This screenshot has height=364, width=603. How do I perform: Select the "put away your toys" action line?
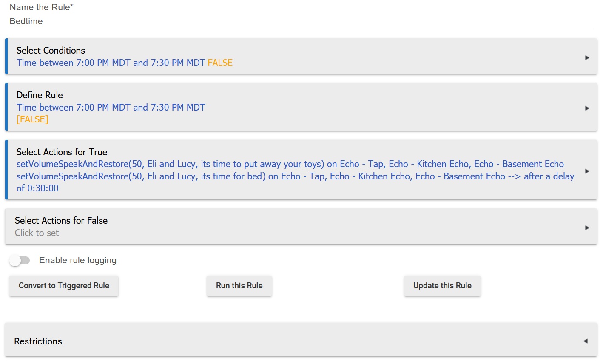point(290,164)
